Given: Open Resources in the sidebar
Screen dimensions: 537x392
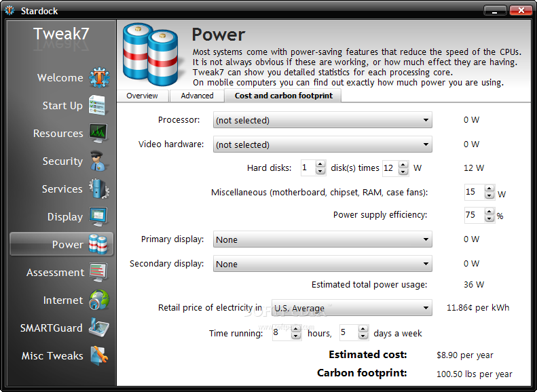Looking at the screenshot, I should pos(58,133).
